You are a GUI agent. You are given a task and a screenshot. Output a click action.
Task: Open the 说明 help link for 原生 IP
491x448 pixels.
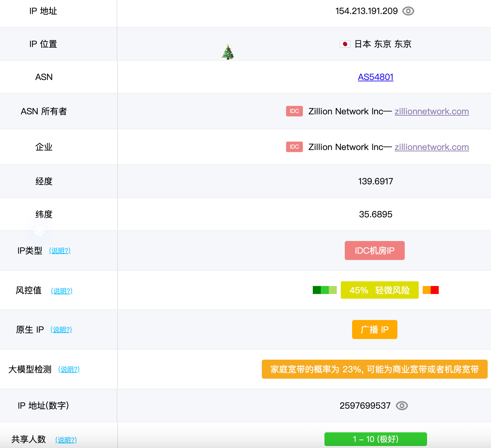tap(61, 330)
